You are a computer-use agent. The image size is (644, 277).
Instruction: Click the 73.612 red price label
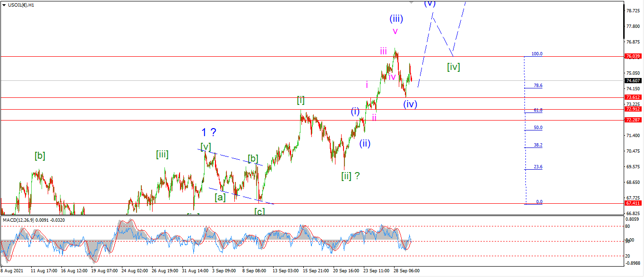pyautogui.click(x=633, y=97)
